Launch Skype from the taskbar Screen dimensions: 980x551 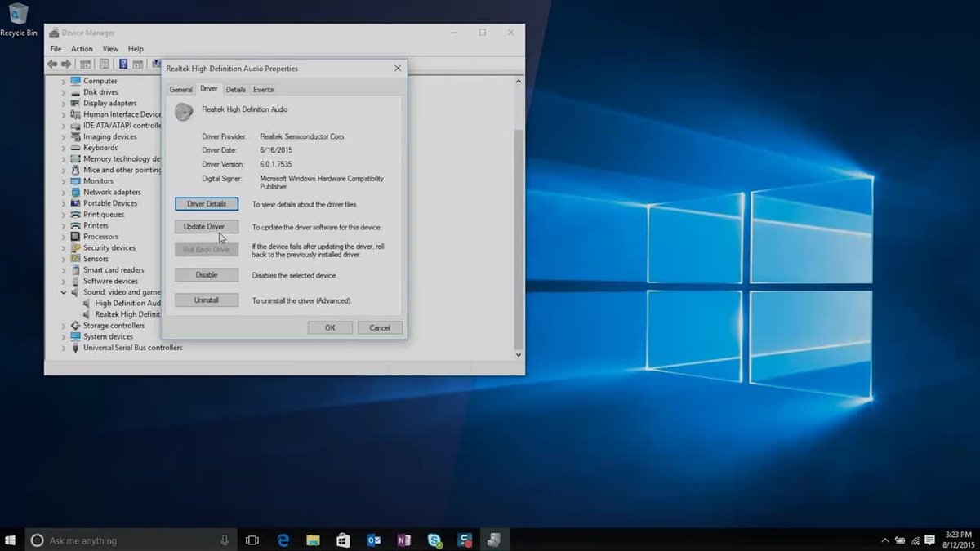point(434,540)
